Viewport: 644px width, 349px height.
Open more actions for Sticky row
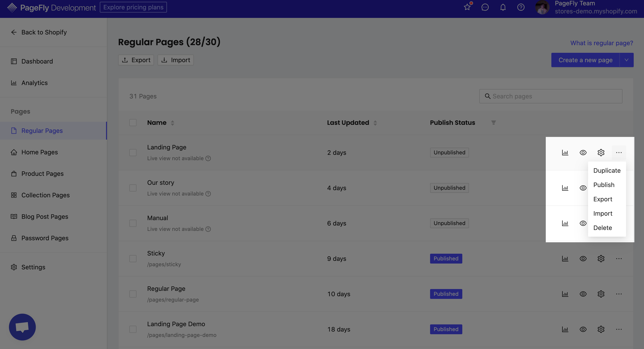619,258
